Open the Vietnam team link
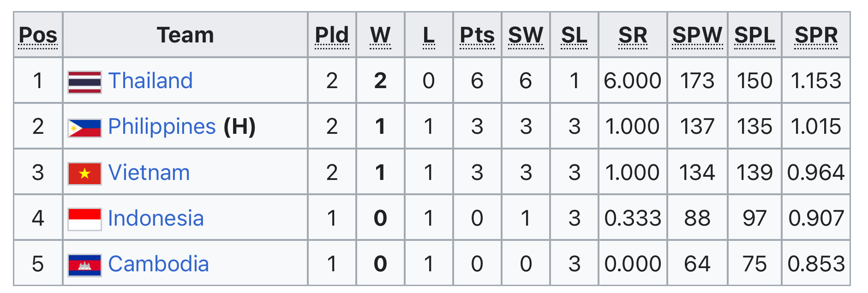This screenshot has height=293, width=868. click(149, 173)
